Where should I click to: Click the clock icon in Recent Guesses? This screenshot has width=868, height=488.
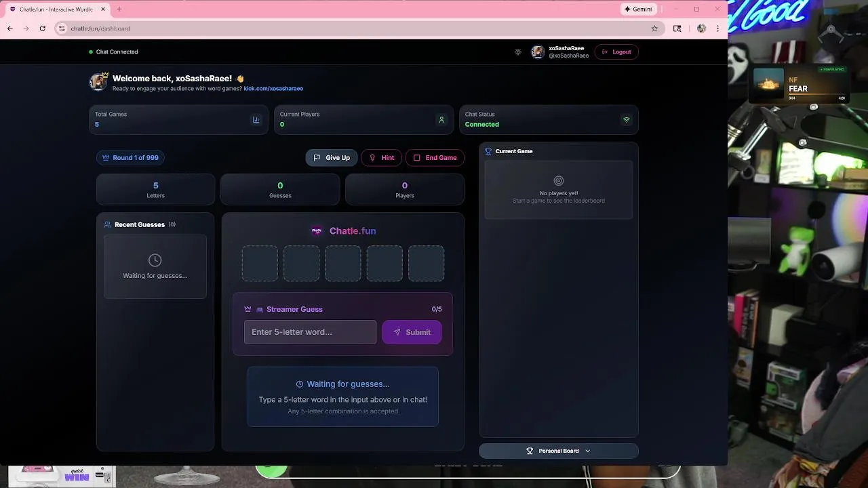click(155, 260)
